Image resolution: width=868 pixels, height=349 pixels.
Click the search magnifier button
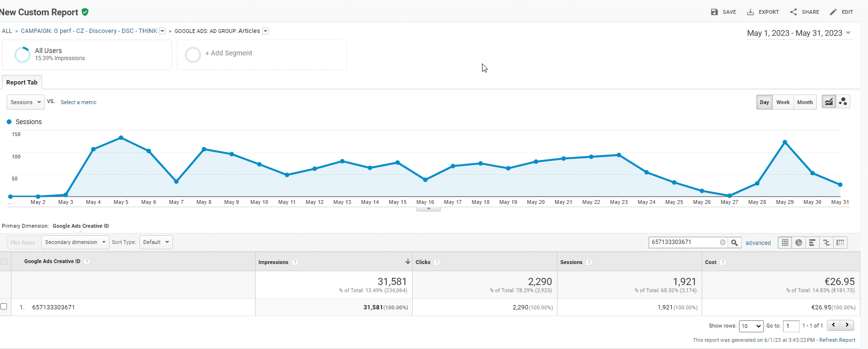735,243
